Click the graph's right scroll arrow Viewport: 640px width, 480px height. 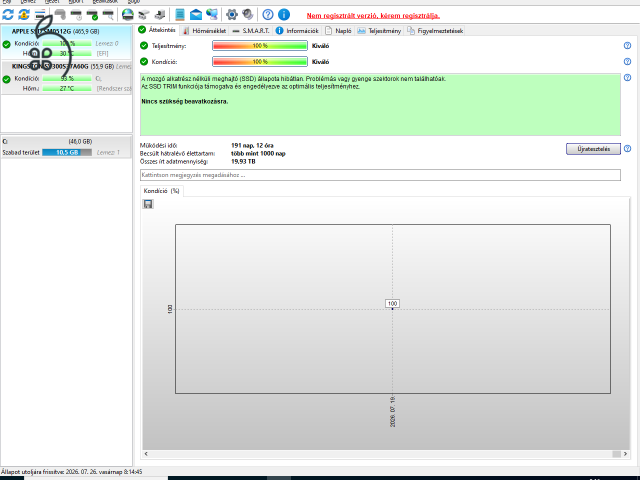click(625, 454)
